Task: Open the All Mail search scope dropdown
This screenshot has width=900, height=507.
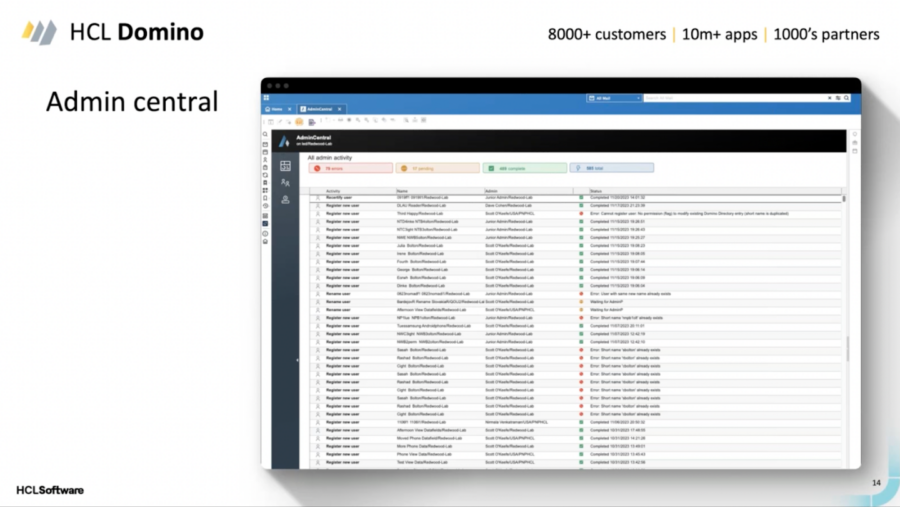Action: [x=614, y=98]
